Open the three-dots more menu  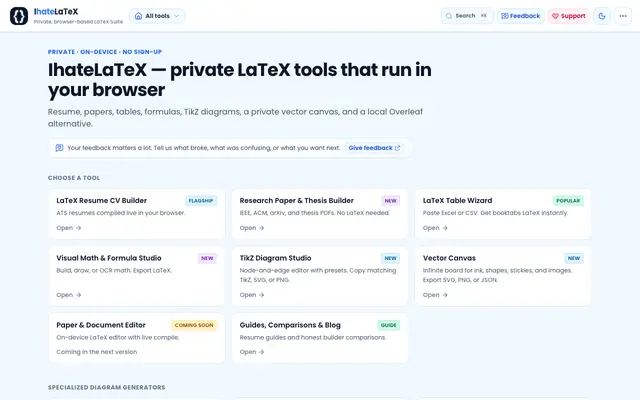click(623, 16)
